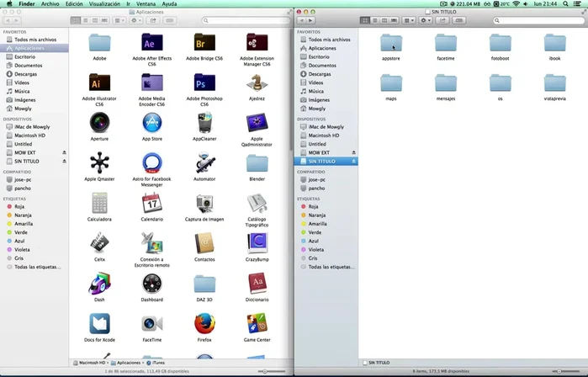Select the Game Center app icon
Viewport: 588px width, 377px height.
[257, 323]
